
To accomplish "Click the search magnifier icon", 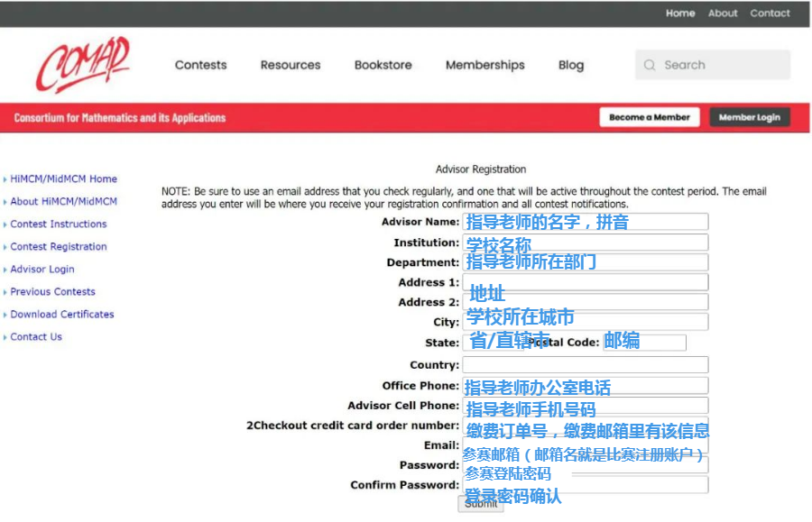I will coord(649,64).
